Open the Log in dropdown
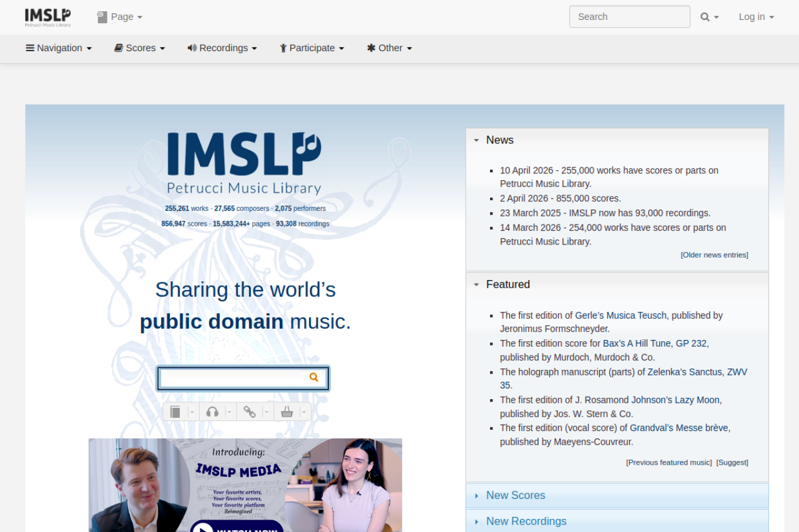This screenshot has width=799, height=532. [x=756, y=17]
